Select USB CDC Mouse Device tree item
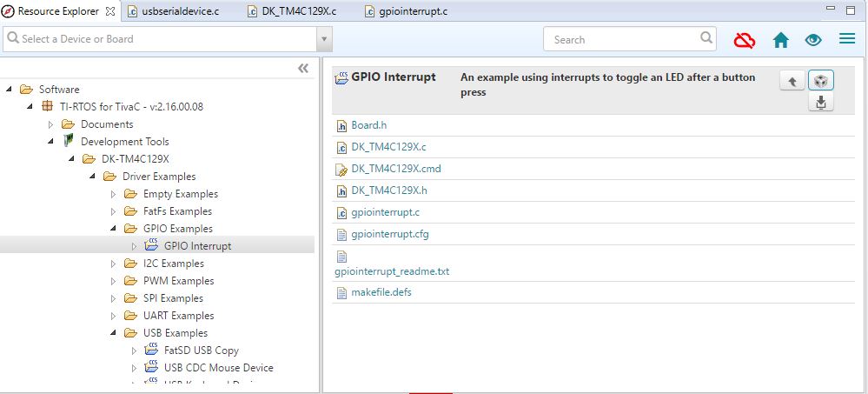Image resolution: width=868 pixels, height=394 pixels. (219, 367)
